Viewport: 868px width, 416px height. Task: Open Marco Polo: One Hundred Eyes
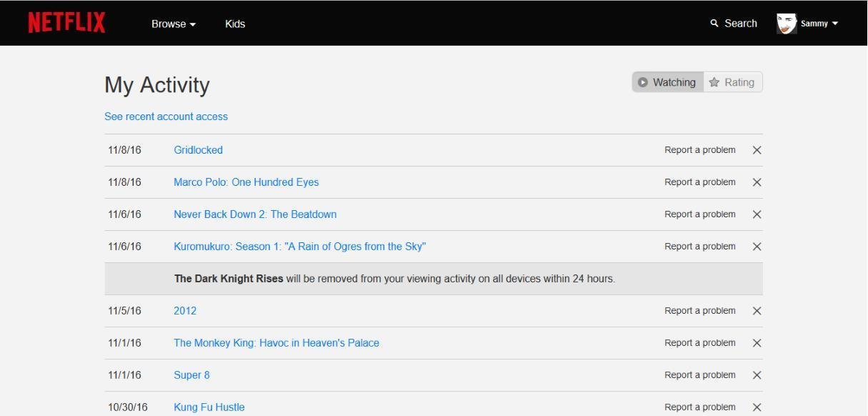point(246,182)
